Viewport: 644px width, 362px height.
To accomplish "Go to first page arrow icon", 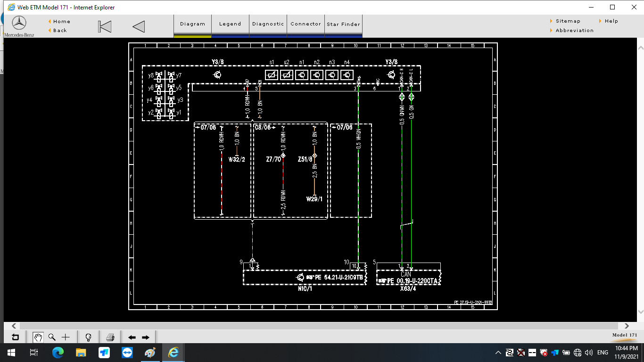I will 105,27.
